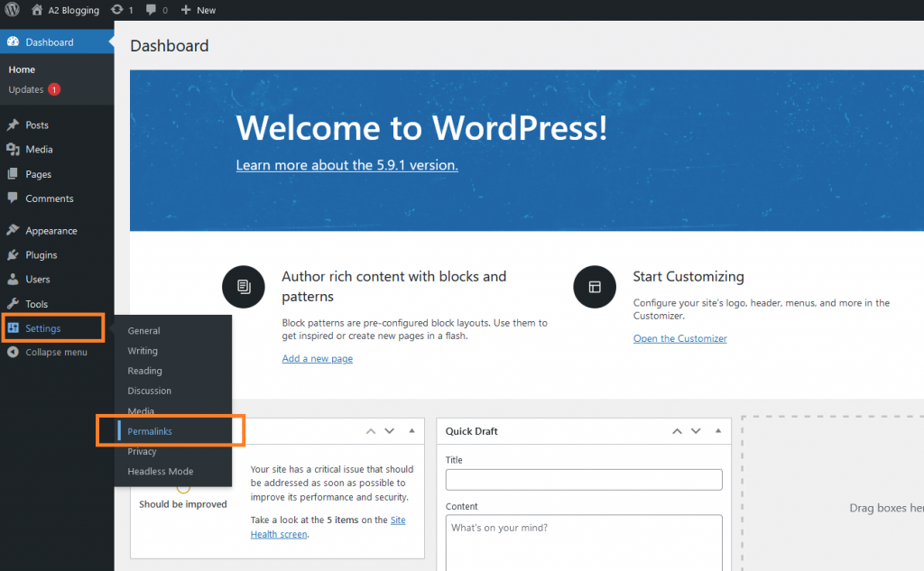Image resolution: width=924 pixels, height=571 pixels.
Task: Open Writing settings submenu item
Action: [143, 351]
